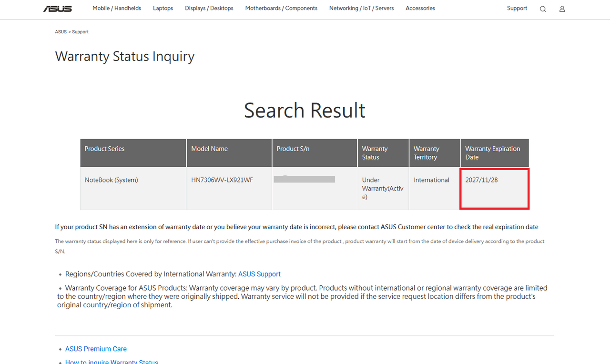Image resolution: width=610 pixels, height=364 pixels.
Task: Click the Warranty Status column header
Action: pos(383,153)
